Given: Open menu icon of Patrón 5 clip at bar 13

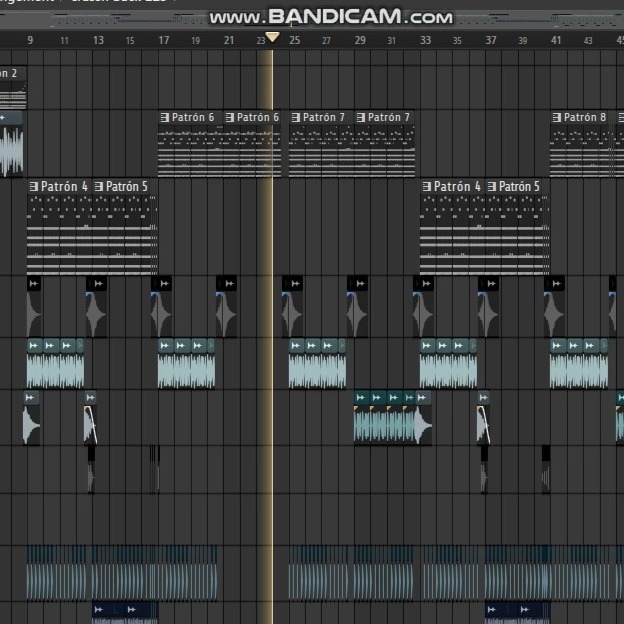Looking at the screenshot, I should tap(99, 186).
